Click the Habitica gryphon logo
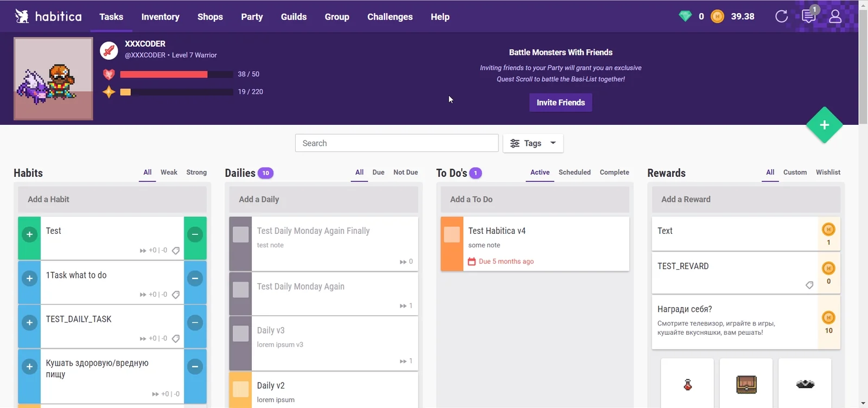The image size is (868, 408). tap(22, 16)
